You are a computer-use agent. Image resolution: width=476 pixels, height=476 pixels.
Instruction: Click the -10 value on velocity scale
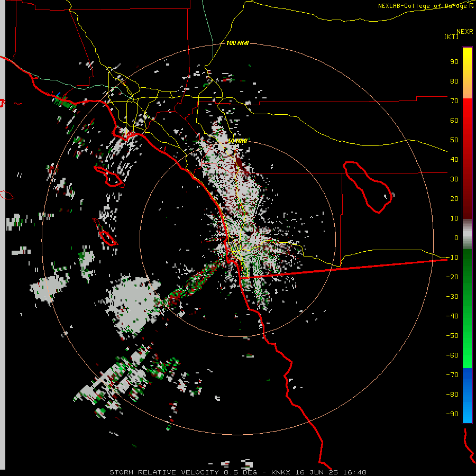click(452, 258)
